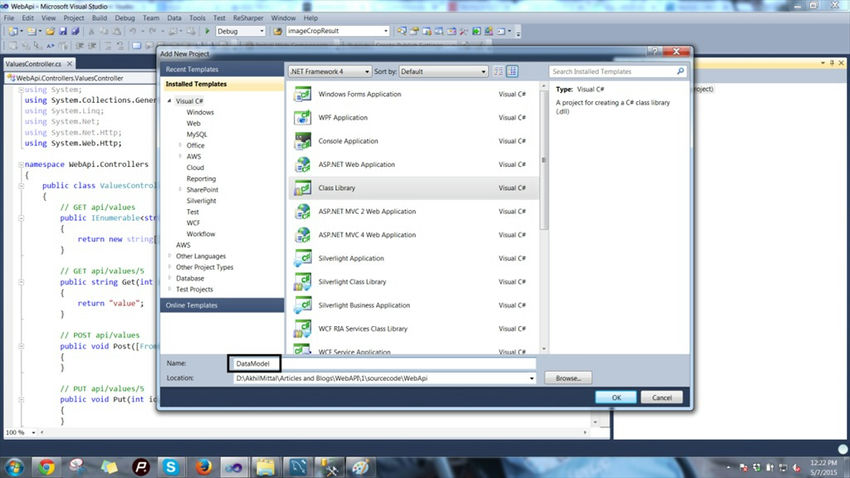This screenshot has width=850, height=478.
Task: Click the search magnifier in Search Installed Templates
Action: tap(680, 71)
